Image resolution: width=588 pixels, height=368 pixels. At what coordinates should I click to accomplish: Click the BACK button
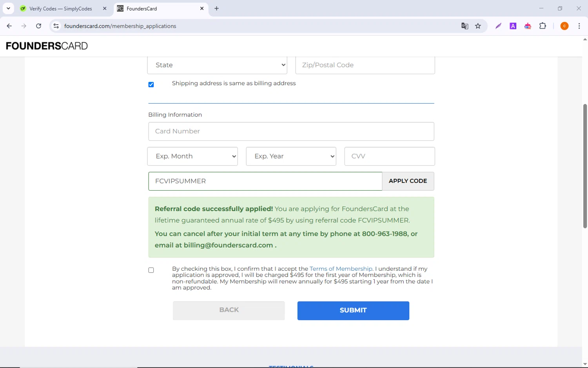229,310
